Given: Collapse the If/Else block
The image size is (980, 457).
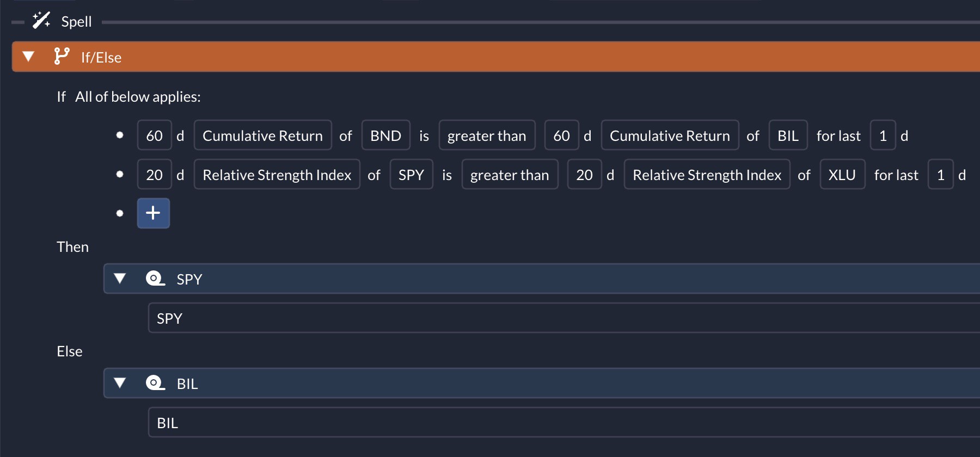Looking at the screenshot, I should click(28, 56).
